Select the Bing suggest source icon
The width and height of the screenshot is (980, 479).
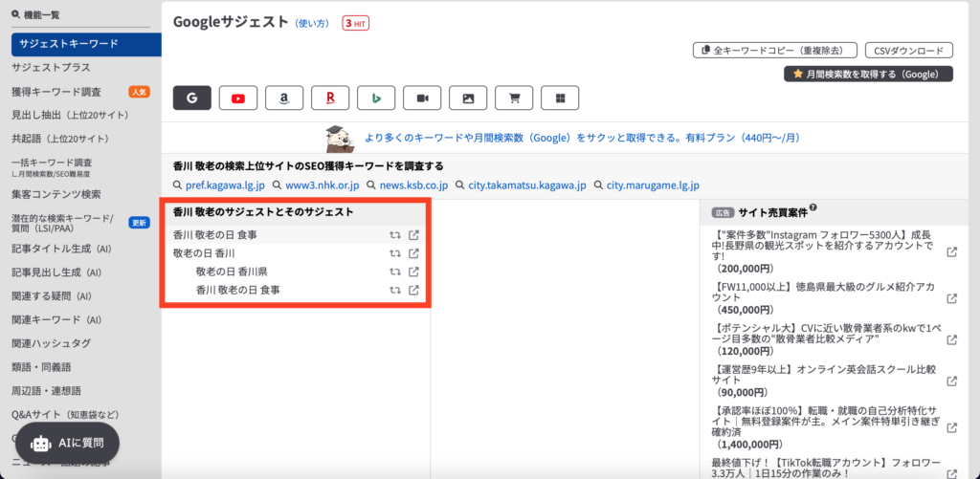pyautogui.click(x=376, y=98)
